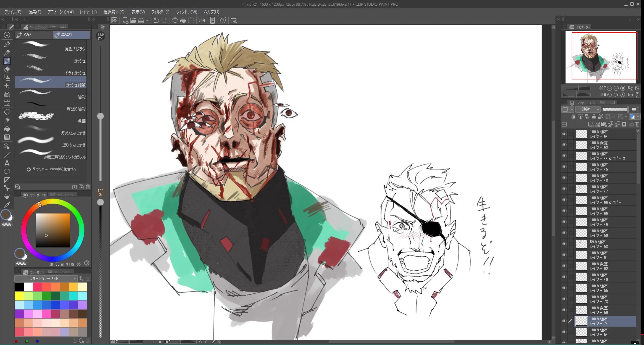Toggle visibility of レイヤー 58

(x=564, y=244)
